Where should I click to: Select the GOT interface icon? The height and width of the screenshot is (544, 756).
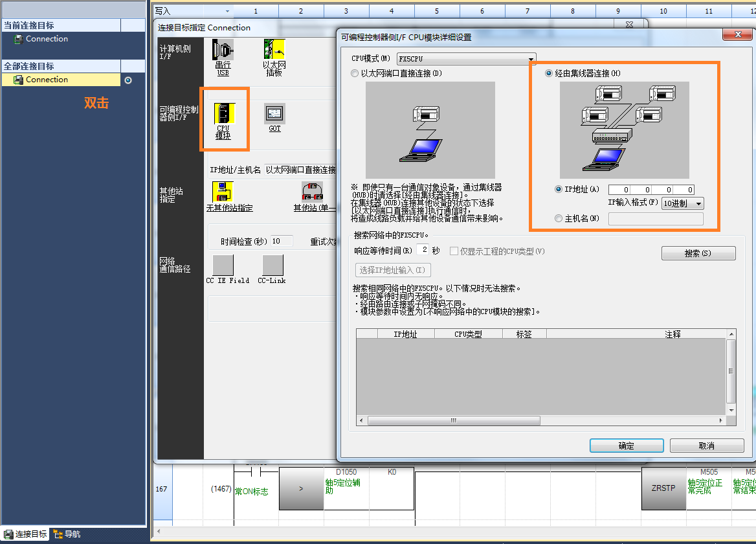pos(274,114)
